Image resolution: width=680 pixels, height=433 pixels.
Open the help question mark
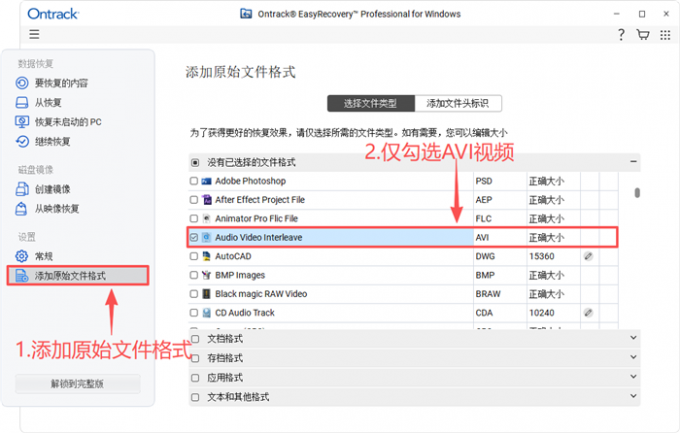621,34
